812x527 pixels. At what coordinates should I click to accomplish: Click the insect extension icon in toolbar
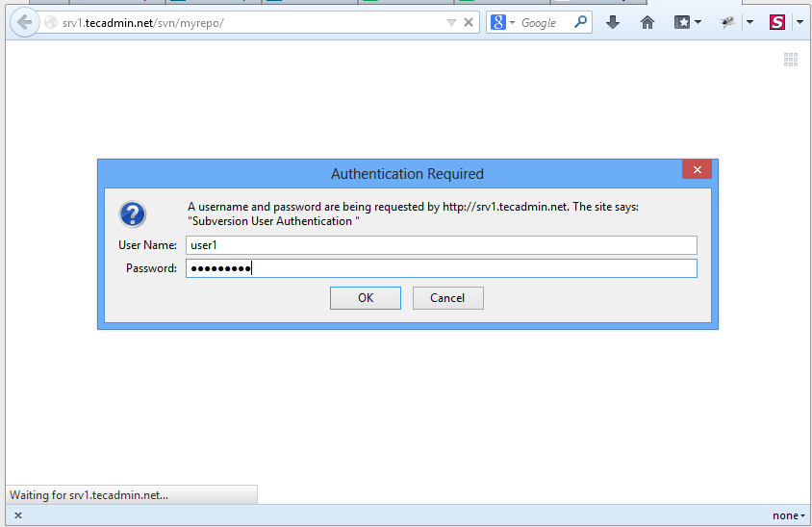728,22
